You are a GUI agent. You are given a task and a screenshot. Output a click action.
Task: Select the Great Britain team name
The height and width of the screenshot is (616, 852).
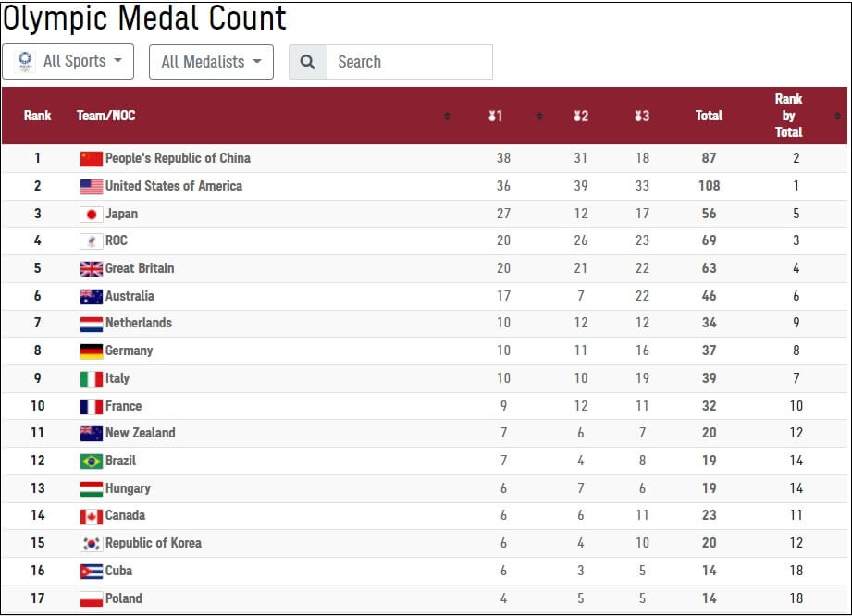coord(140,268)
